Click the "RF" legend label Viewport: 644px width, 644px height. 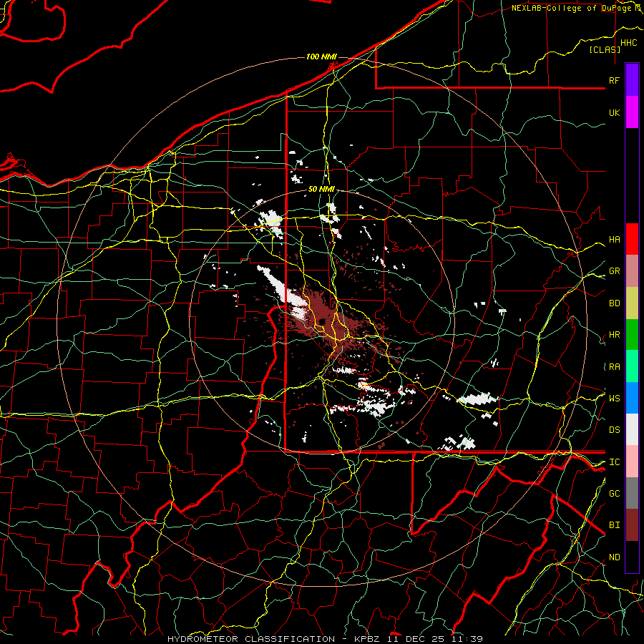pyautogui.click(x=614, y=80)
